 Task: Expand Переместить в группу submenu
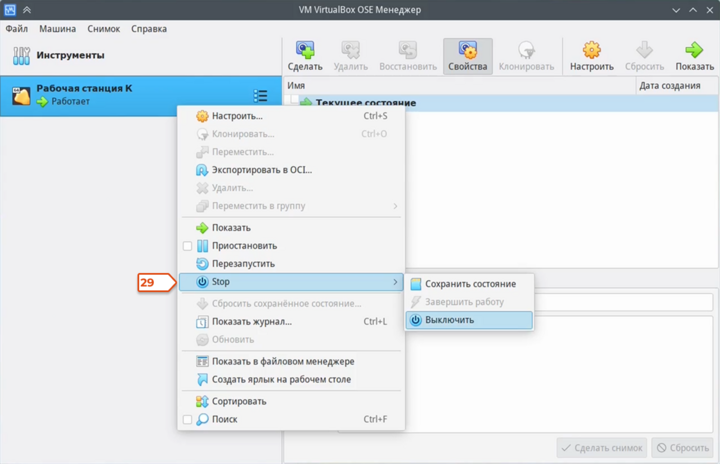coord(292,206)
